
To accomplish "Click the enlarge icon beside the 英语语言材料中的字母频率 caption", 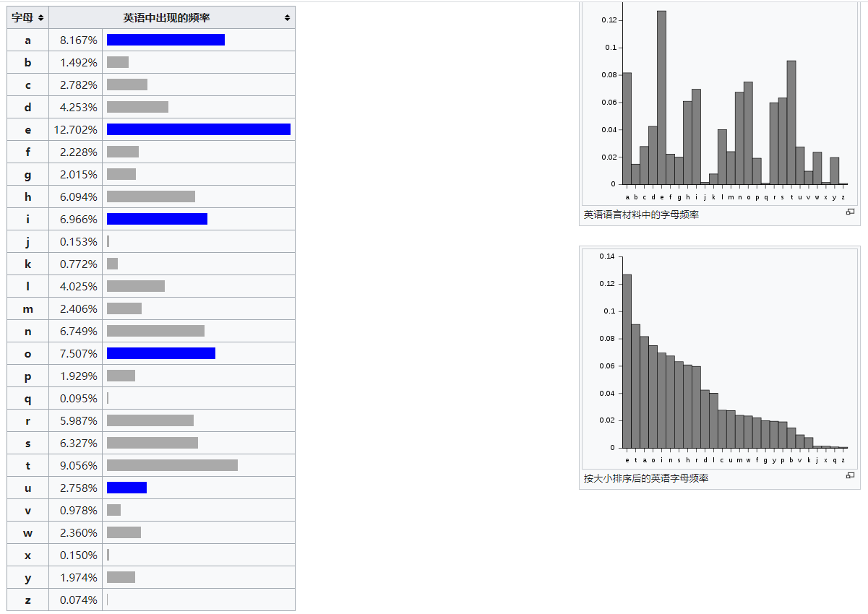I will point(850,212).
